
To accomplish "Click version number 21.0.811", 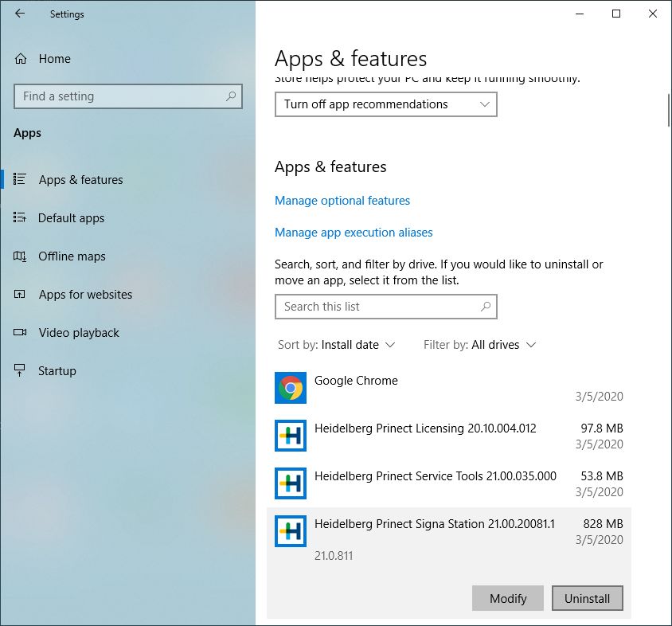I will [334, 556].
